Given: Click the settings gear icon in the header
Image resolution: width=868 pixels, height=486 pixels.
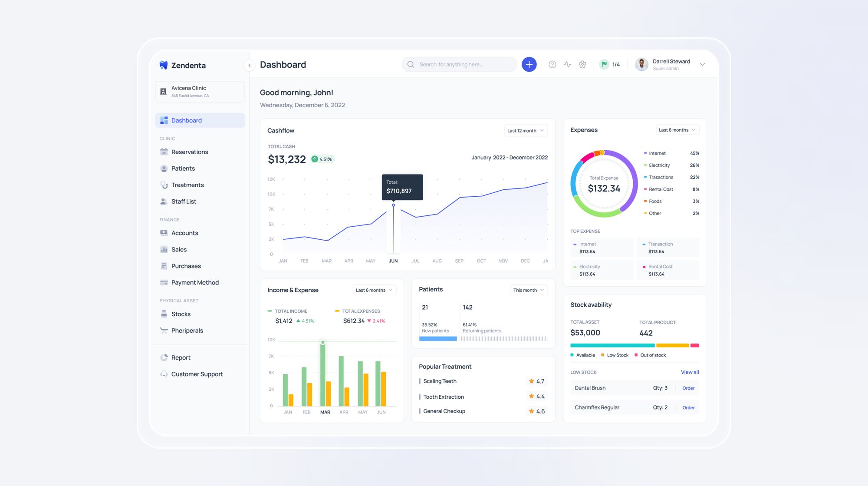Looking at the screenshot, I should pos(582,64).
